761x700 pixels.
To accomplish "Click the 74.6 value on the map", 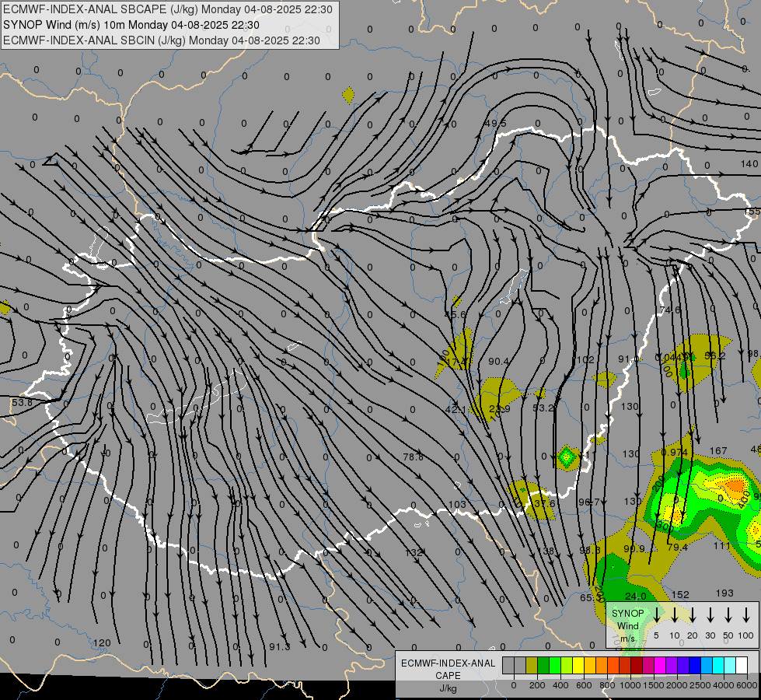I will coord(670,310).
